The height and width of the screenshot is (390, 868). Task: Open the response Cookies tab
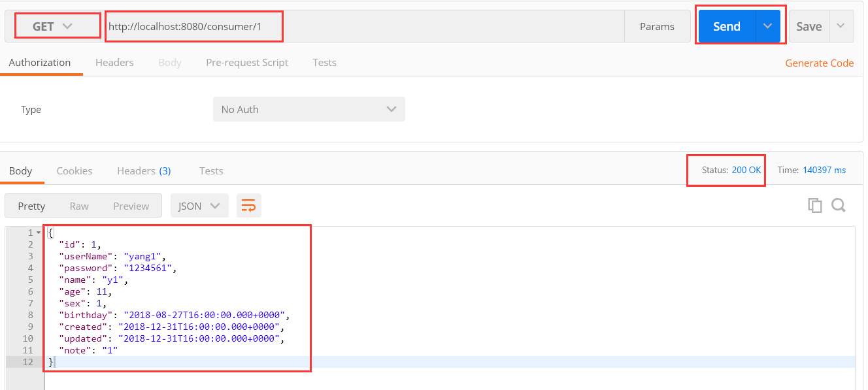(x=75, y=171)
